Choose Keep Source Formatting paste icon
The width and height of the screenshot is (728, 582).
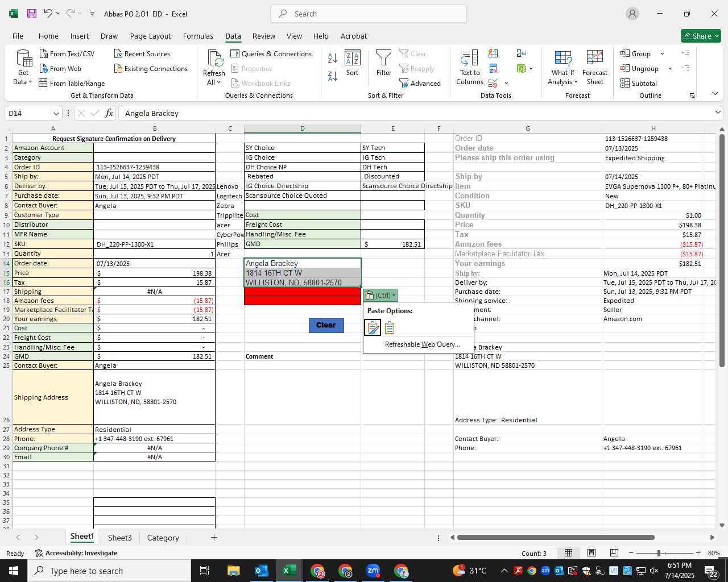click(x=373, y=327)
